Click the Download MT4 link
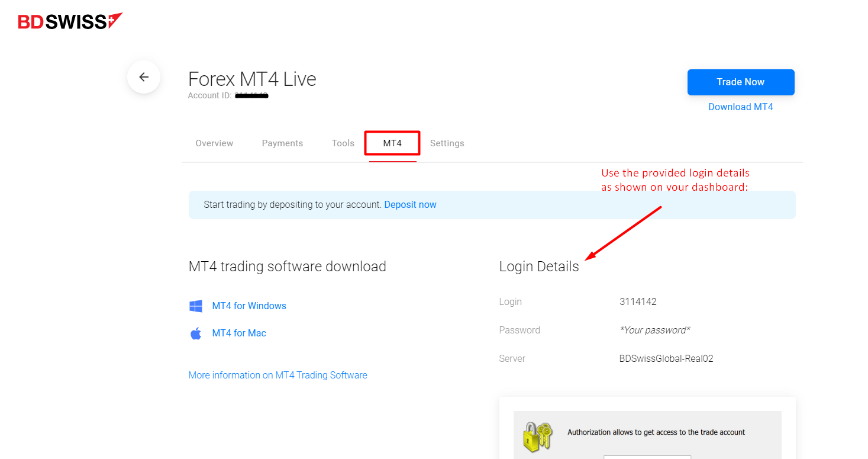868x459 pixels. [x=741, y=107]
